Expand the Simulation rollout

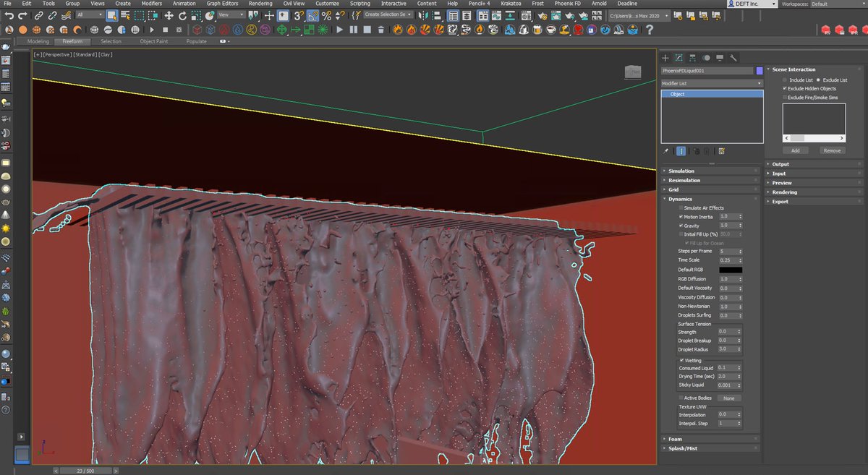point(681,171)
